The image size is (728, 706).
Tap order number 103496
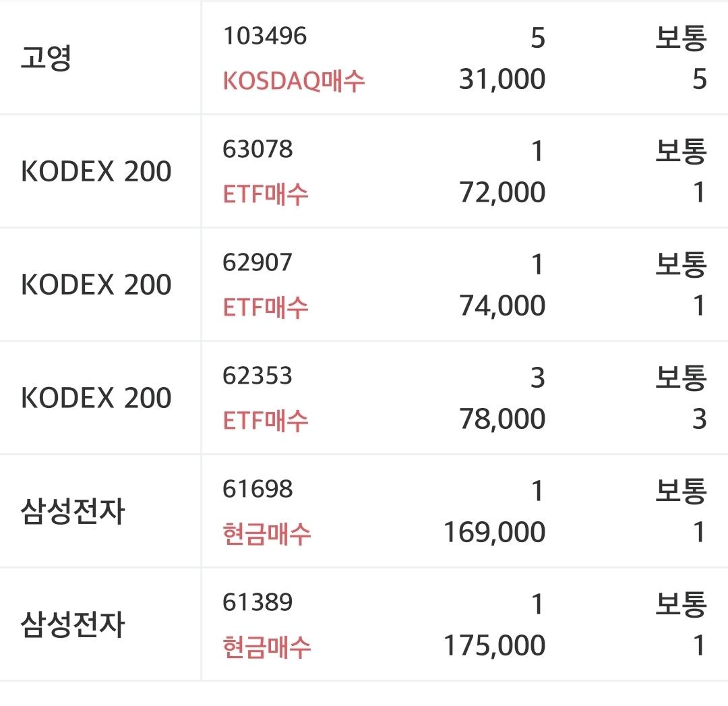264,36
